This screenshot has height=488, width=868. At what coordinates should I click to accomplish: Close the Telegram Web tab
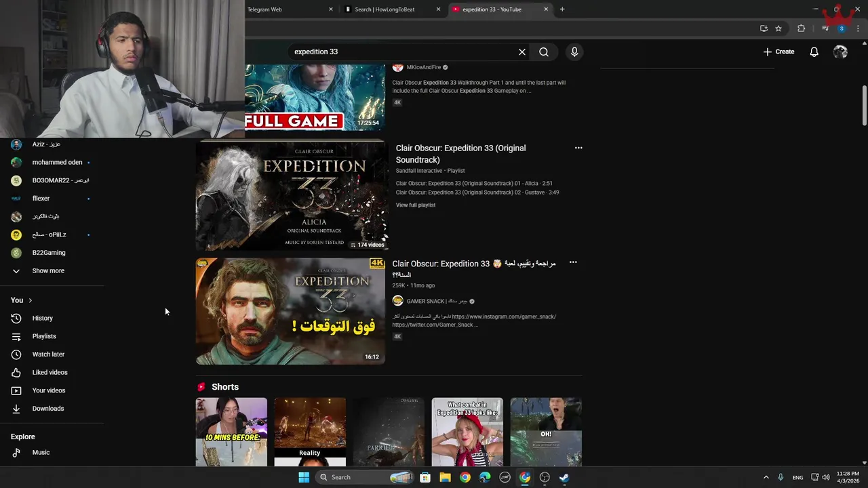[x=331, y=9]
